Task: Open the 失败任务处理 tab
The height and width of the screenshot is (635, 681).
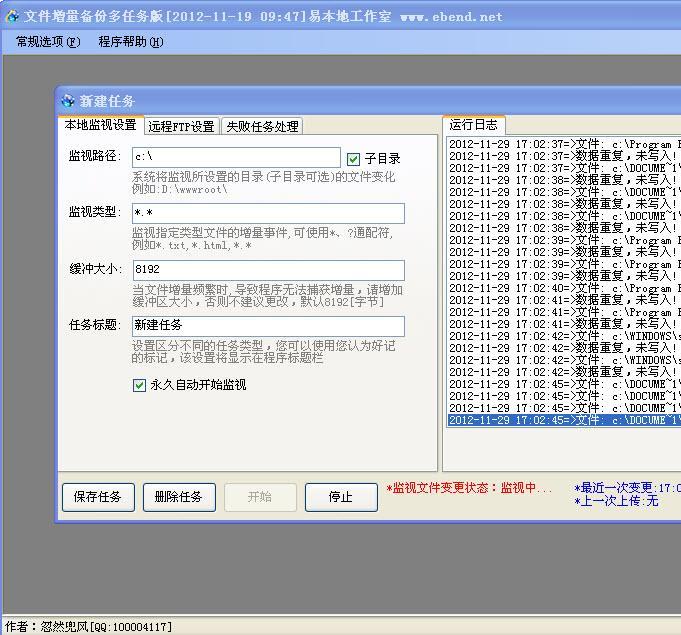Action: point(261,126)
